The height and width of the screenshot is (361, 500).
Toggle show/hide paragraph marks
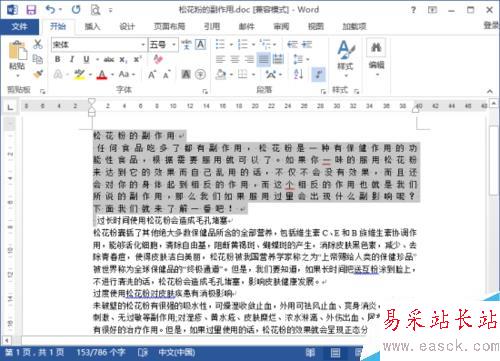pos(318,74)
